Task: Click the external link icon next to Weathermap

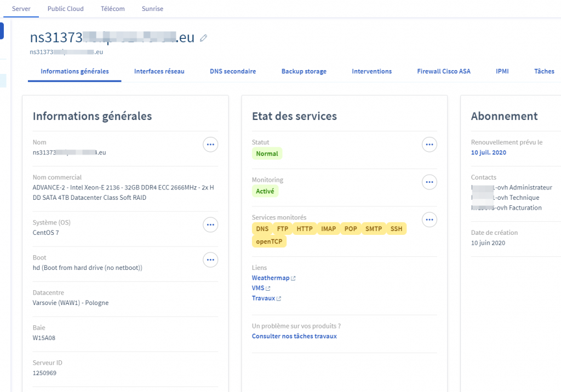Action: [293, 279]
